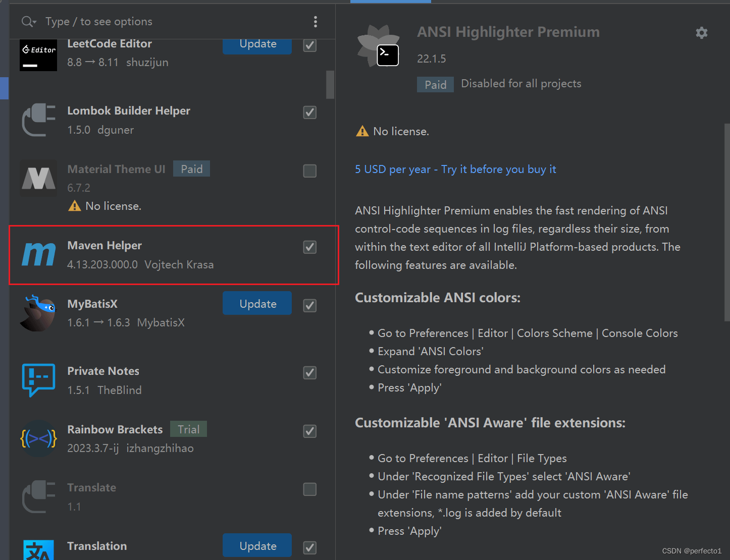
Task: Click the plugin list scrollbar thumb
Action: [330, 84]
